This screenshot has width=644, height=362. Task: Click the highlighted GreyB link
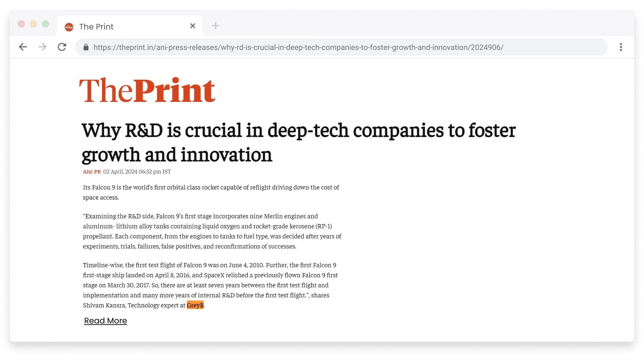(195, 305)
